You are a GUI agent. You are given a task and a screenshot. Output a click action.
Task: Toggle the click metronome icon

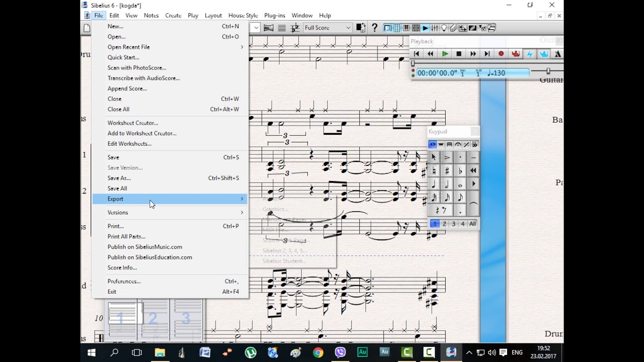point(557,54)
